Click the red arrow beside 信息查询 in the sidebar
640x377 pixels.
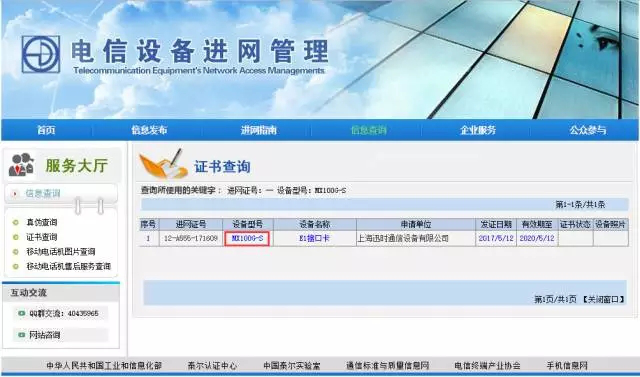click(15, 193)
